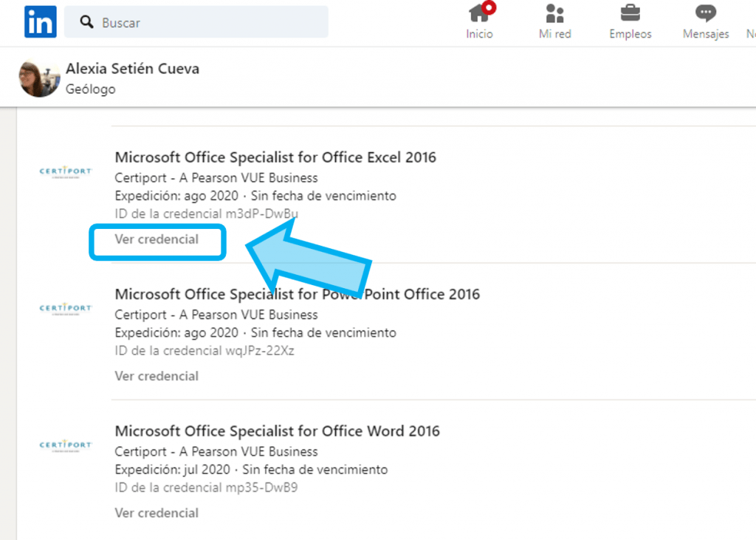
Task: Click Certiport logo beside PowerPoint 2016 certification
Action: tap(66, 309)
